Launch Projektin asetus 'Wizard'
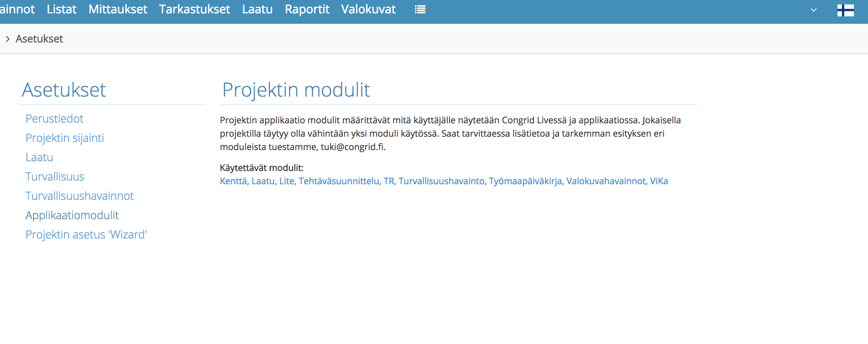 [86, 234]
